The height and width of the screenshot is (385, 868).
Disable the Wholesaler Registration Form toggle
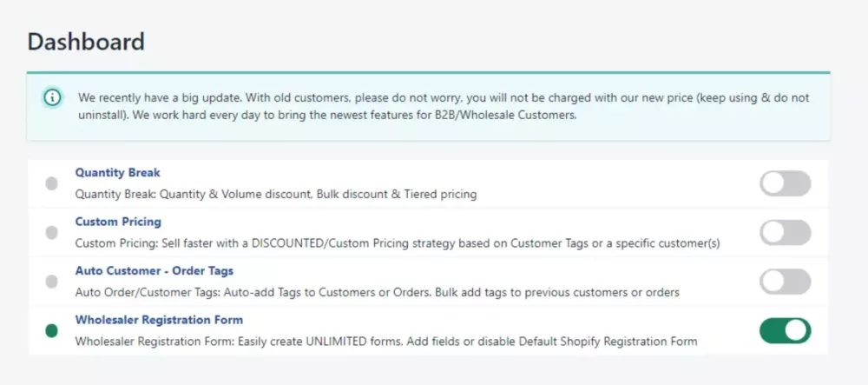tap(785, 331)
